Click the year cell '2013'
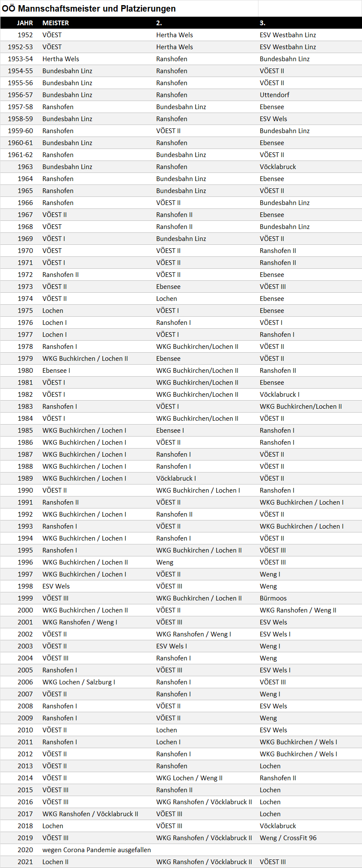Screen dimensions: 362x868 (25, 766)
